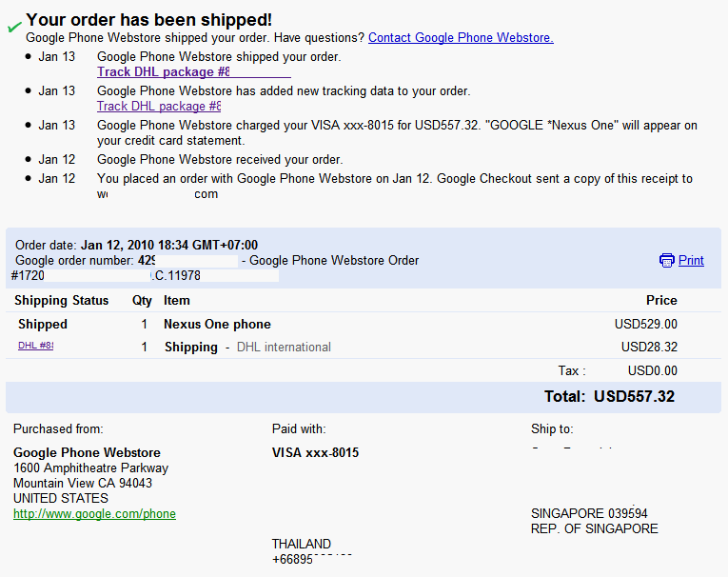Click DHL tracking link under Shipped status
This screenshot has width=728, height=577.
[35, 346]
